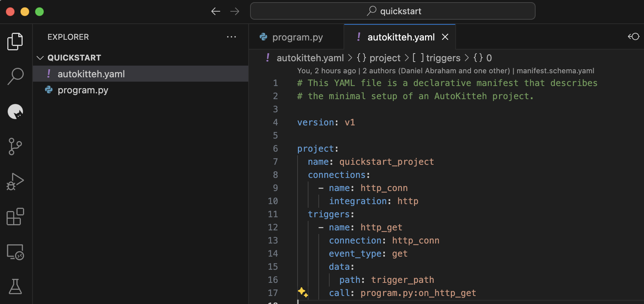Image resolution: width=644 pixels, height=304 pixels.
Task: Open the Testing flask view
Action: [x=15, y=287]
